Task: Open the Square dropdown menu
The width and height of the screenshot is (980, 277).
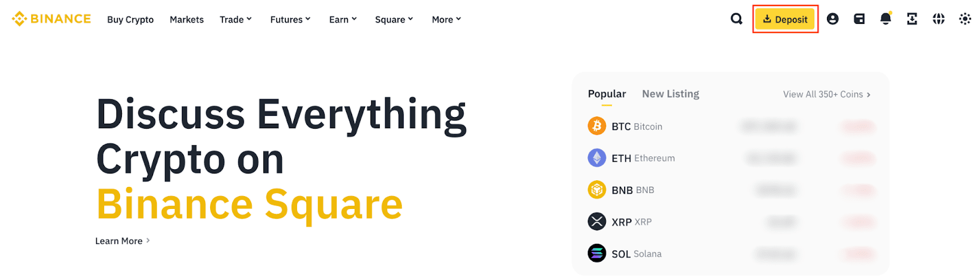Action: (394, 20)
